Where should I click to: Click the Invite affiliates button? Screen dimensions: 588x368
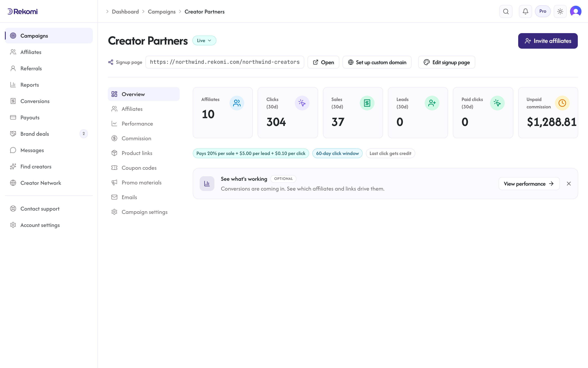click(548, 41)
